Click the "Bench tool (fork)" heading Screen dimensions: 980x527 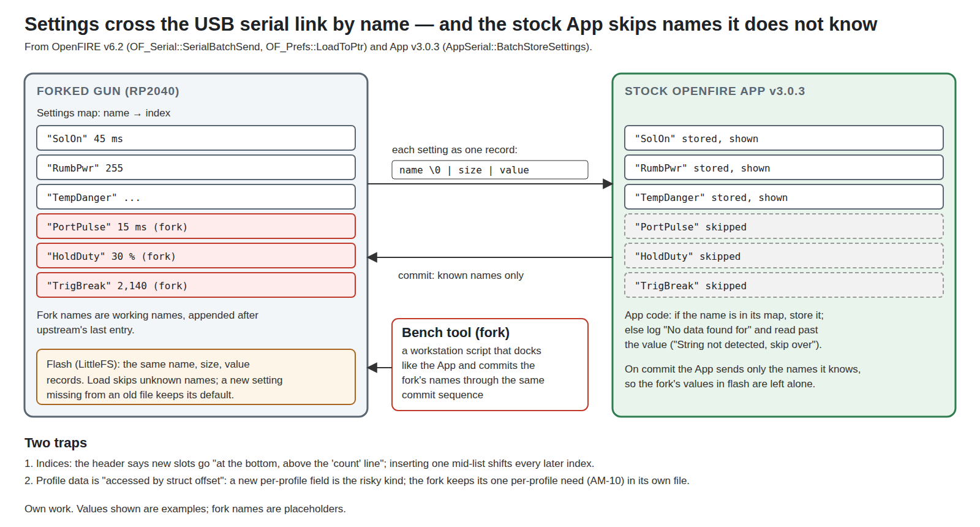tap(456, 333)
